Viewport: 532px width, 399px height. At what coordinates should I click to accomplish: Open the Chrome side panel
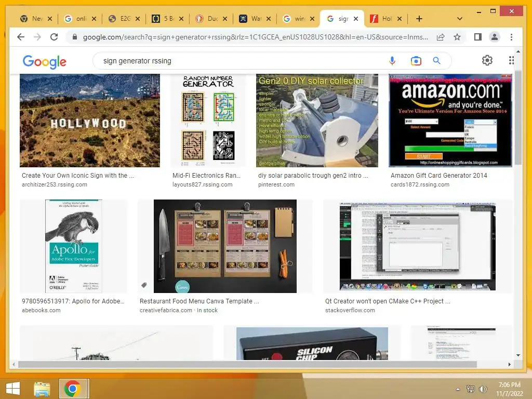click(x=478, y=37)
